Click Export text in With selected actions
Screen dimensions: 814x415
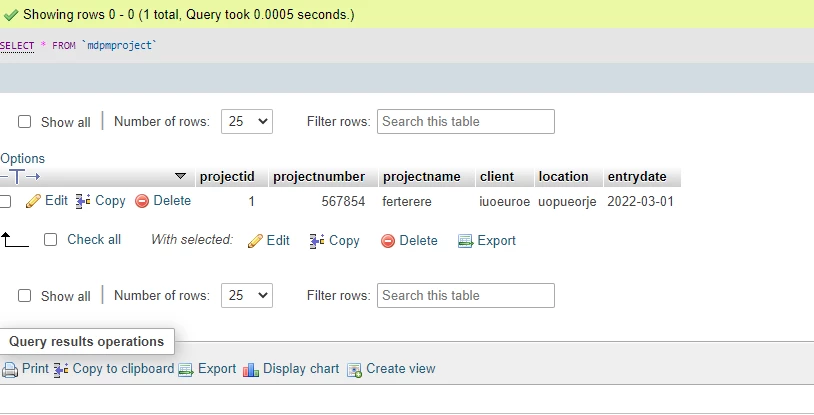pos(496,241)
